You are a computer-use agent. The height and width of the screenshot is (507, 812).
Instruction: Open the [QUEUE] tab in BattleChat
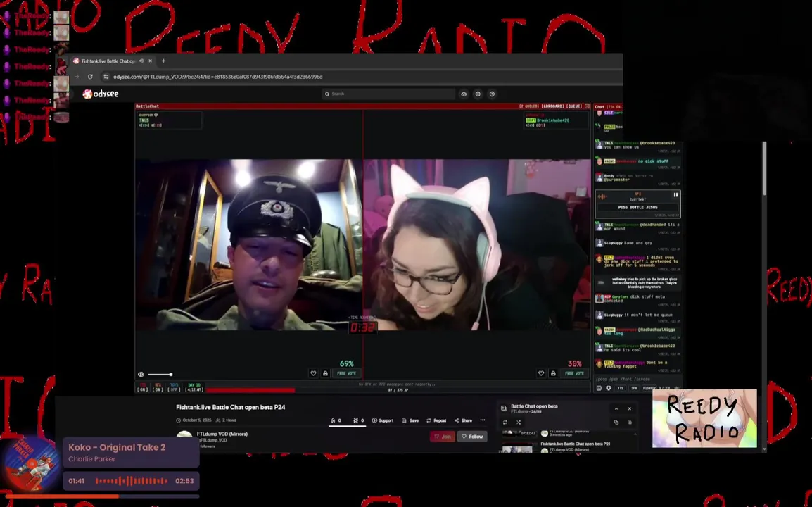coord(574,106)
